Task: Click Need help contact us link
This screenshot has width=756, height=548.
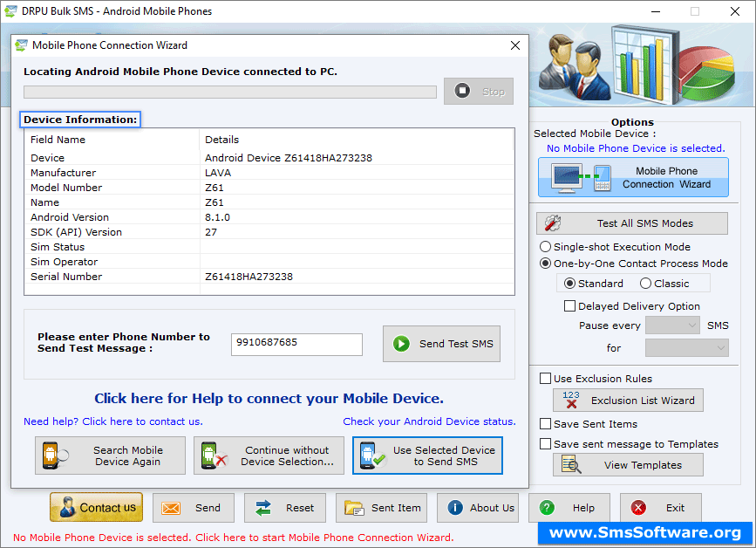Action: tap(113, 421)
